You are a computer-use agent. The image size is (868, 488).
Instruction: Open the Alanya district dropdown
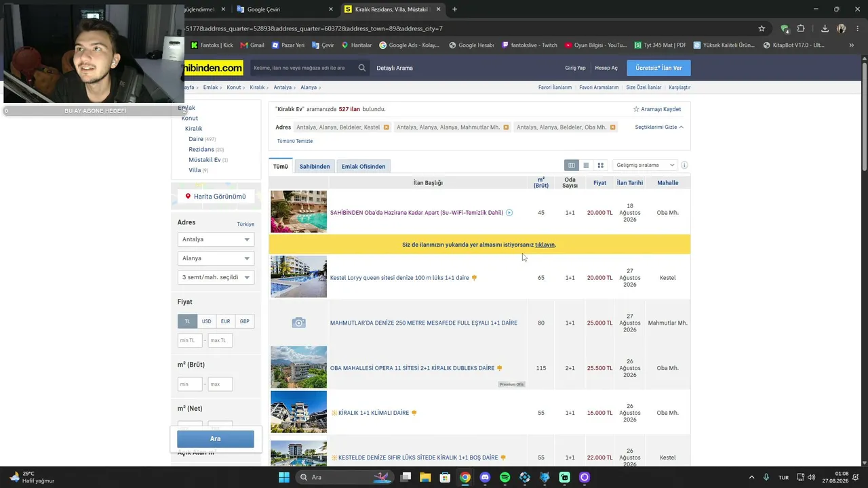click(216, 258)
